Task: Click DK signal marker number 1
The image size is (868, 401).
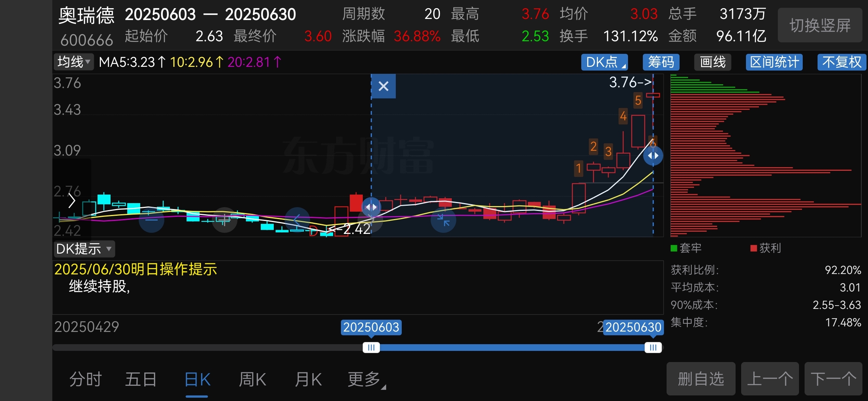Action: pyautogui.click(x=578, y=169)
